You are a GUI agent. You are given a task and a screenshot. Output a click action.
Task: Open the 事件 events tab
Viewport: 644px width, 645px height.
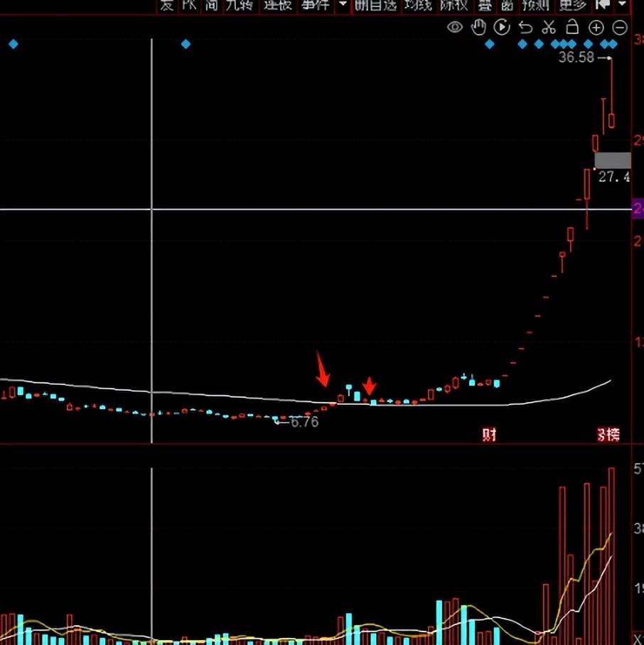tap(315, 5)
